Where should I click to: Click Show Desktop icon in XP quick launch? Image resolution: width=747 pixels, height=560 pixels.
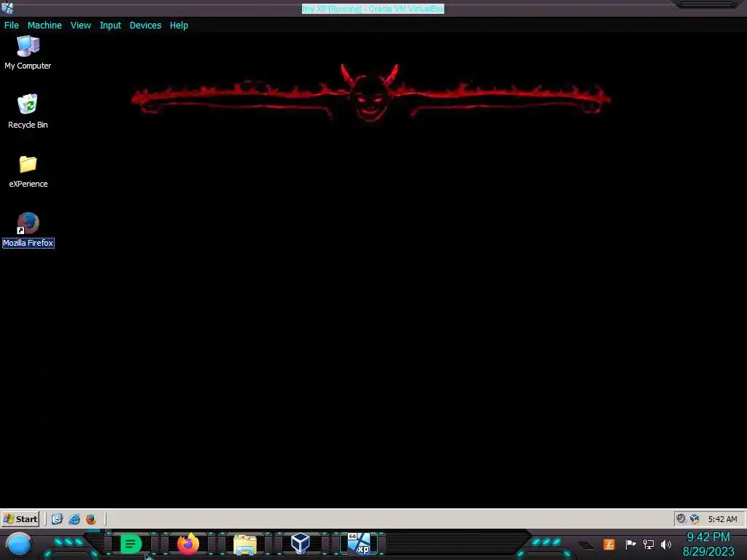pyautogui.click(x=57, y=519)
